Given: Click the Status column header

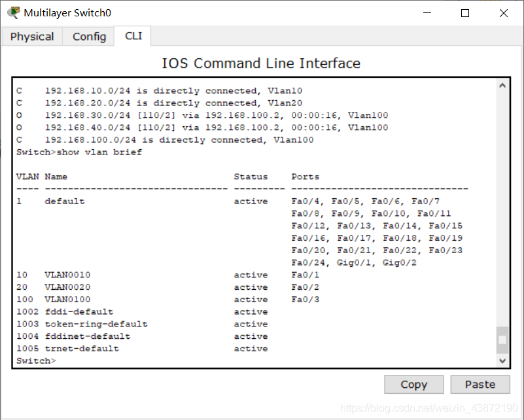Looking at the screenshot, I should [251, 177].
